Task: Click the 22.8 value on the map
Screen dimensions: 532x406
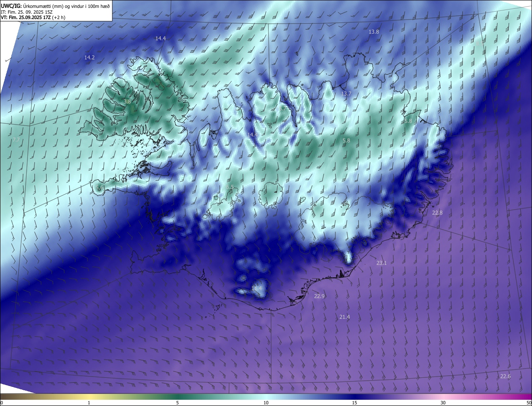Action: pyautogui.click(x=437, y=213)
